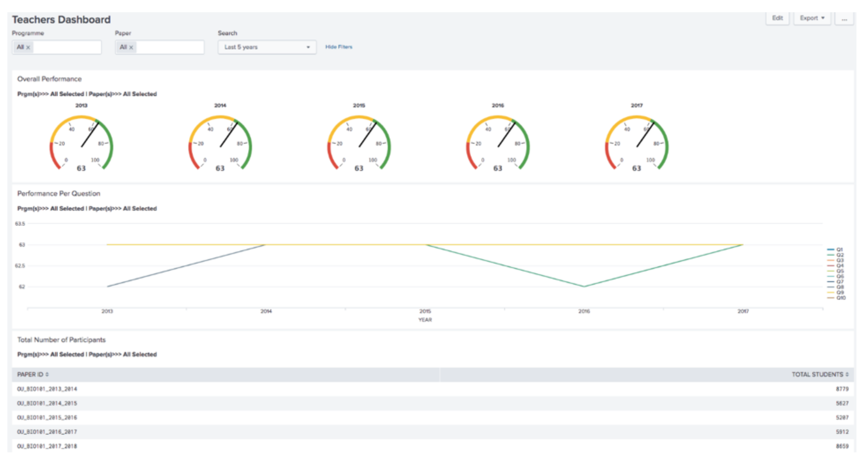Select the OU_BIO101_2013_2014 table row

[47, 389]
